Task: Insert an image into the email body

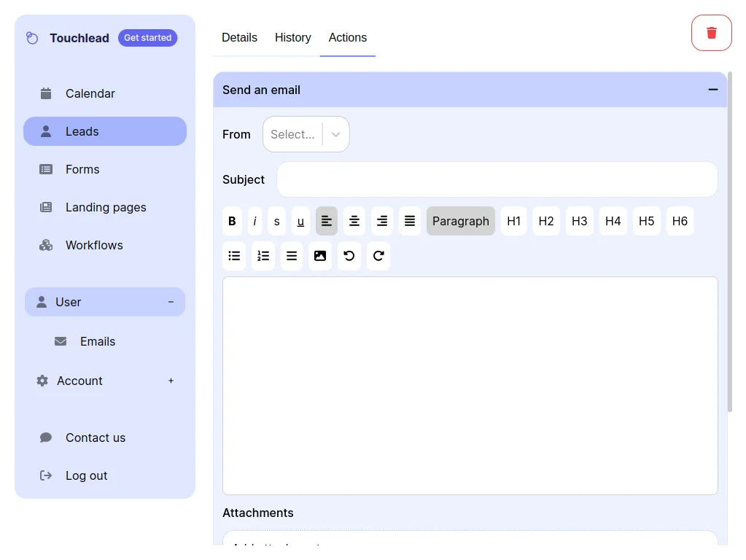Action: (320, 256)
